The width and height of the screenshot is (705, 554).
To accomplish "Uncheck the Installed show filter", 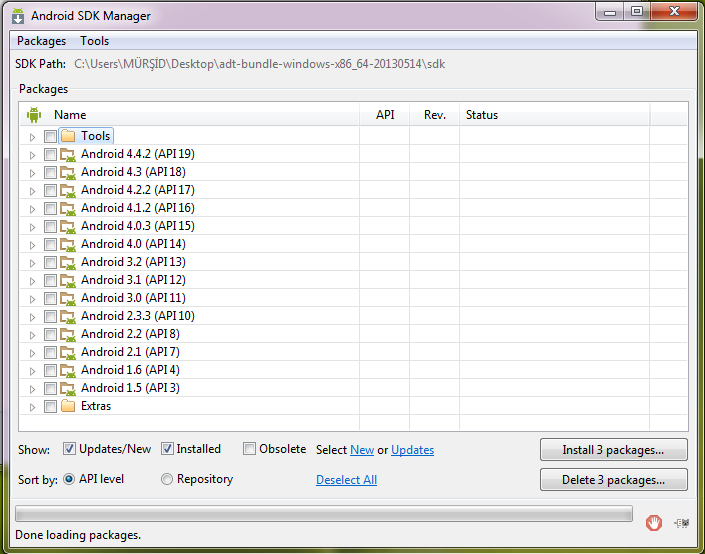I will [x=167, y=449].
